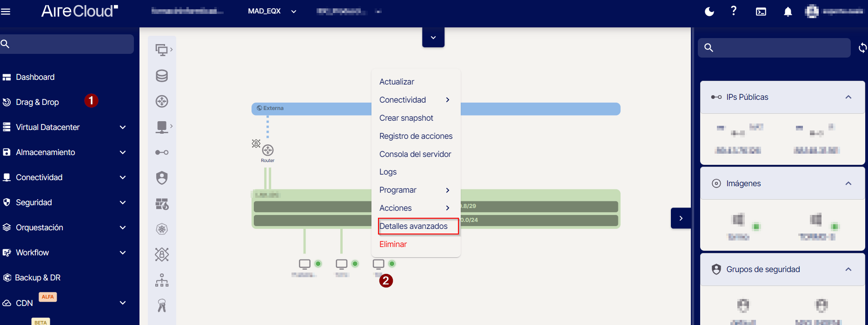Open the Acciones submenu
This screenshot has width=868, height=325.
pyautogui.click(x=415, y=208)
